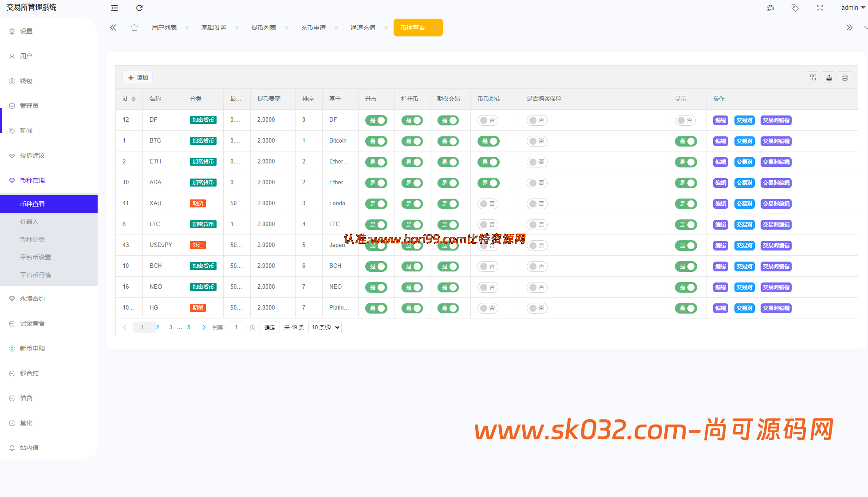Switch to the 提币列表 tab
Image resolution: width=868 pixels, height=497 pixels.
click(x=264, y=27)
